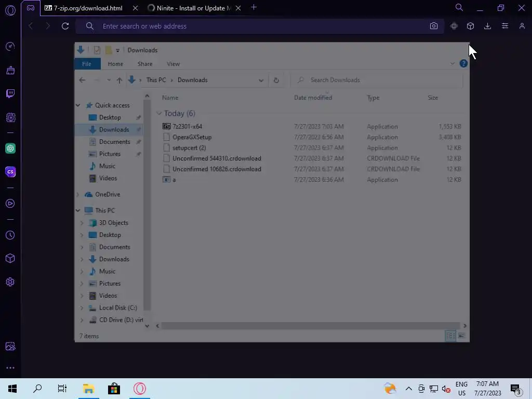
Task: Open the recent locations dropdown arrow
Action: click(109, 80)
